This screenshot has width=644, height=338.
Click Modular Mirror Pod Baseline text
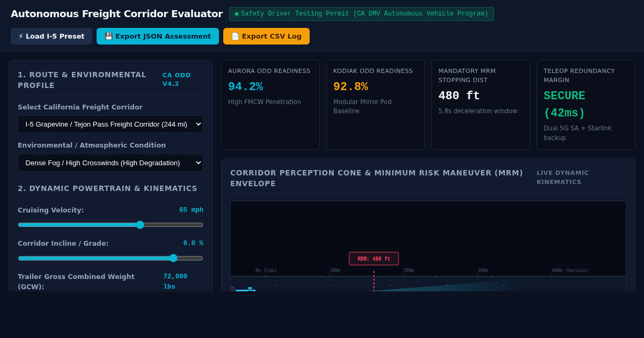[362, 106]
